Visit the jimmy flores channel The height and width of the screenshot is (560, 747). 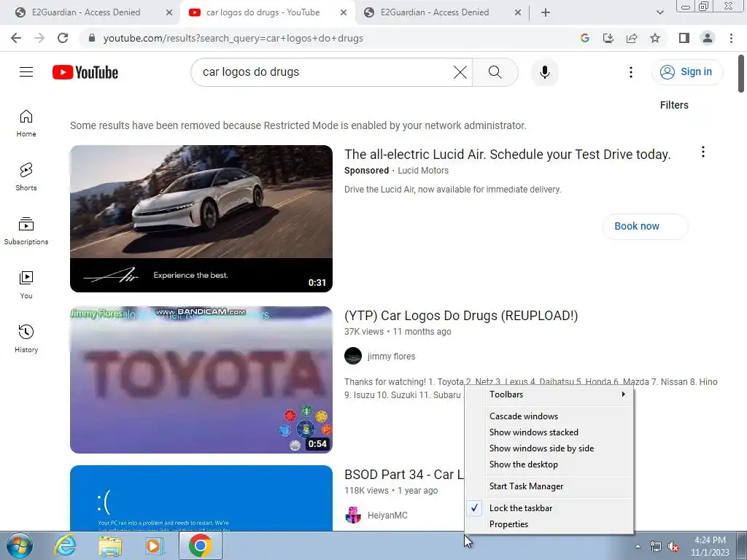tap(391, 356)
